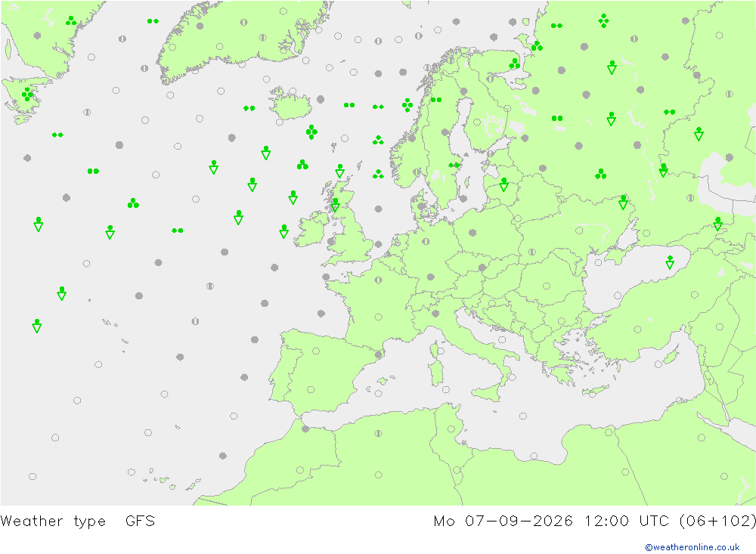The width and height of the screenshot is (756, 554).
Task: Select the half-filled circle over northern Algeria
Action: 379,433
